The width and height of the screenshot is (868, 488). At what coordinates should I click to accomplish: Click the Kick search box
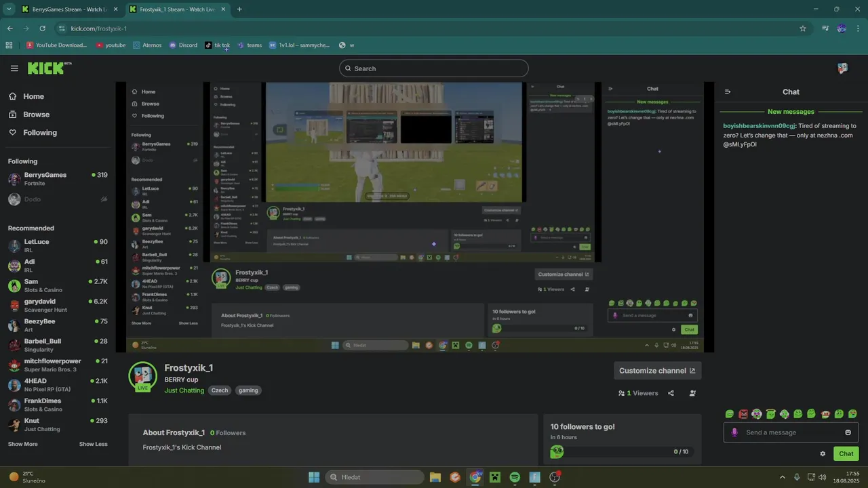tap(434, 68)
